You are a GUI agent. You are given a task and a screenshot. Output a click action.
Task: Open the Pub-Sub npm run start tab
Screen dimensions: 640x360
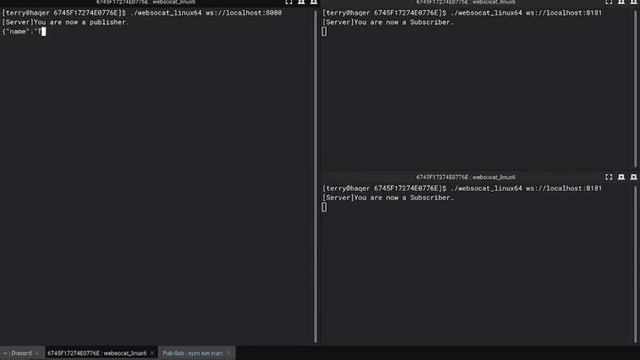[193, 353]
